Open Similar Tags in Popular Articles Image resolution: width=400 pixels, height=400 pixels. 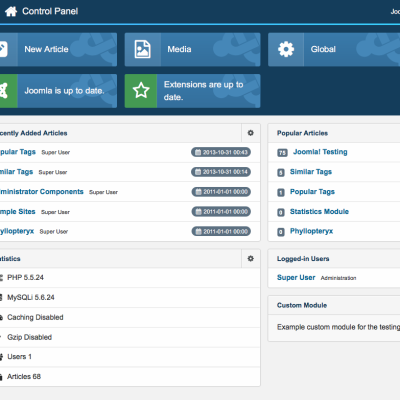coord(311,172)
